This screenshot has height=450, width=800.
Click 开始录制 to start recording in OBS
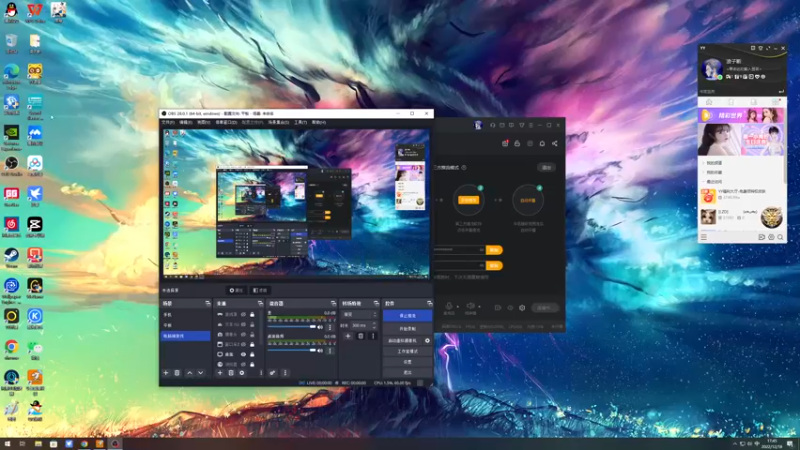coord(408,329)
